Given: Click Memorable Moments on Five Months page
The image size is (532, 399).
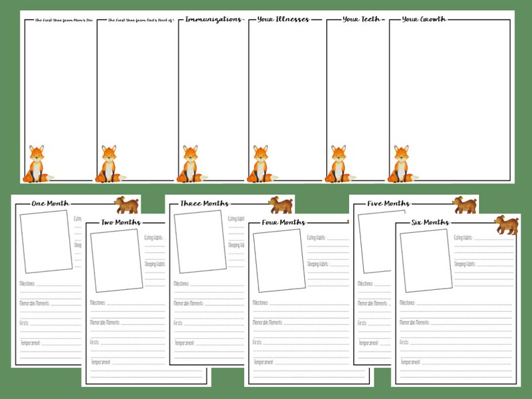Looking at the screenshot, I should pos(373,303).
